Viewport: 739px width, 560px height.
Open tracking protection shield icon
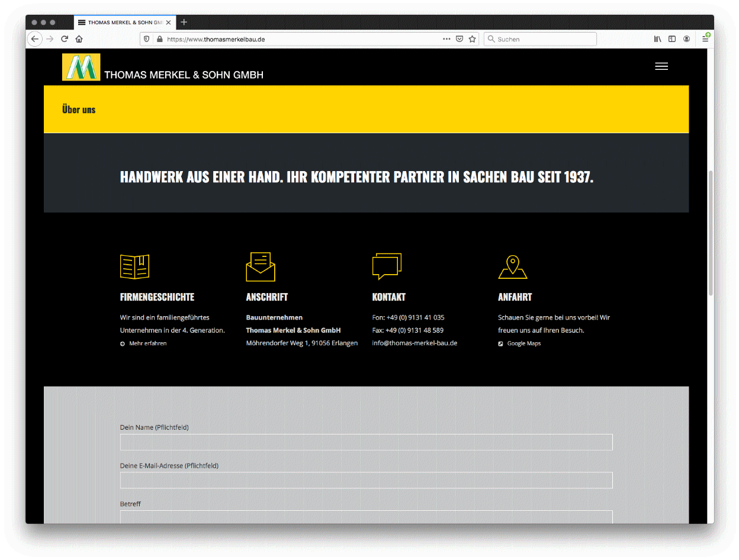[x=147, y=39]
